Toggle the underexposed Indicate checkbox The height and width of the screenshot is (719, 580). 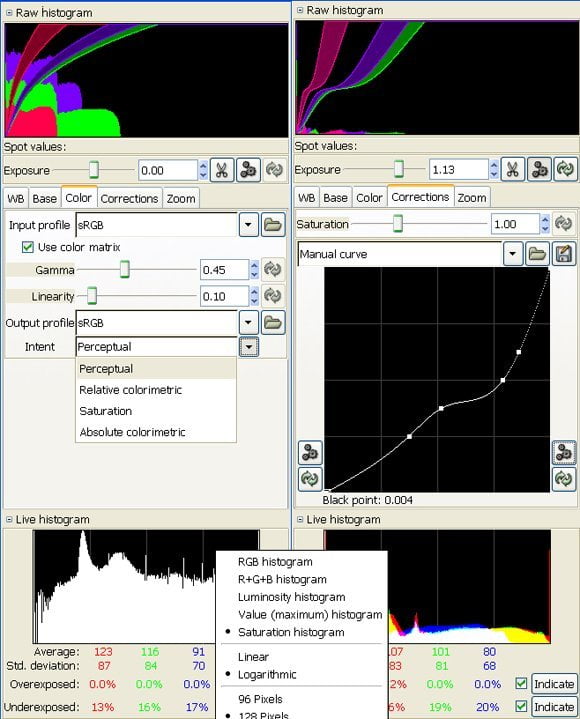click(x=521, y=706)
